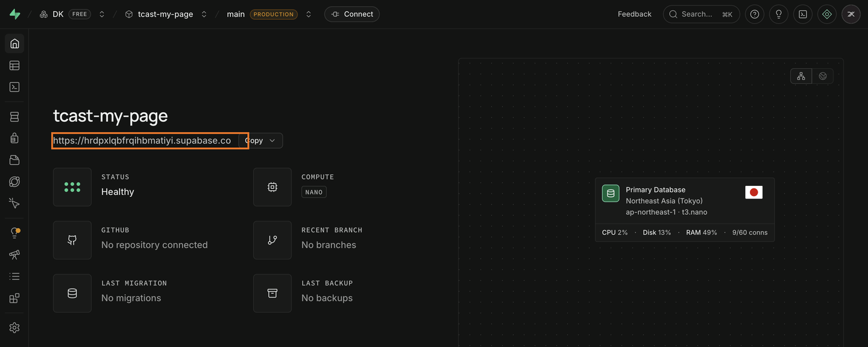
Task: Open the Integrations icon in sidebar
Action: pyautogui.click(x=14, y=298)
